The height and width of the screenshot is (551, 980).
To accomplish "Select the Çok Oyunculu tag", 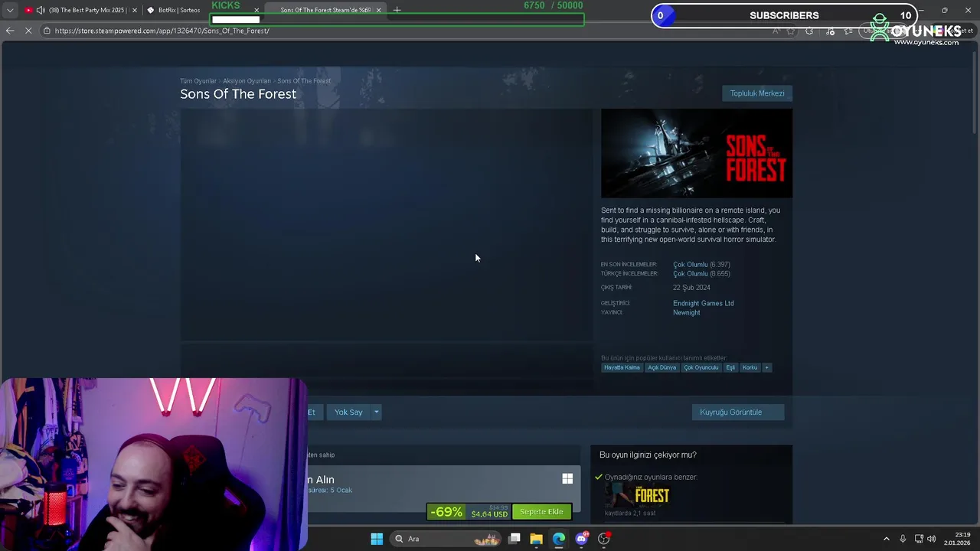I will click(701, 367).
